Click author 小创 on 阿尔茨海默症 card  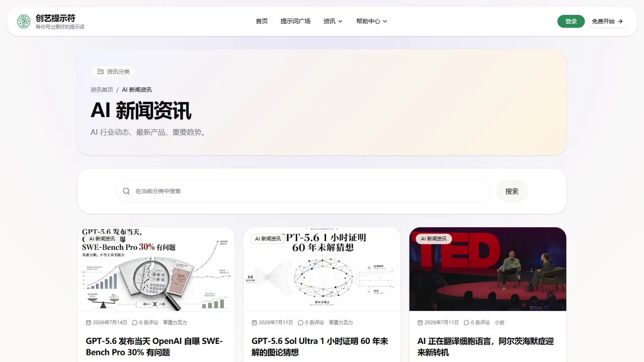coord(500,322)
